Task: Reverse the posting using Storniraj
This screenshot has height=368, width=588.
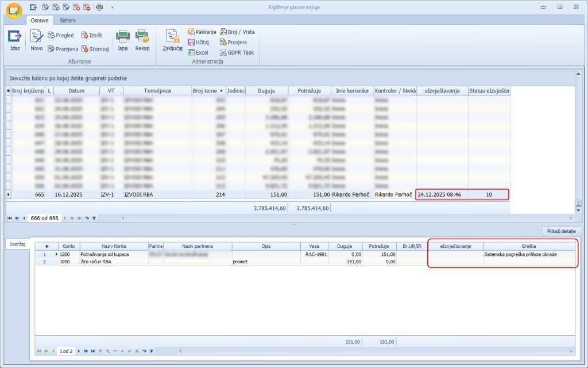Action: point(95,49)
